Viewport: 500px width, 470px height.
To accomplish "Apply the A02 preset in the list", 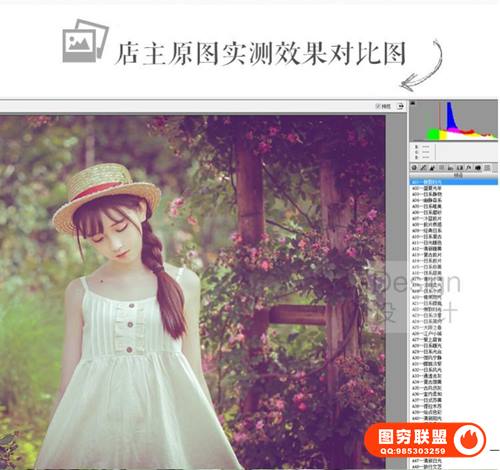I will [x=454, y=188].
